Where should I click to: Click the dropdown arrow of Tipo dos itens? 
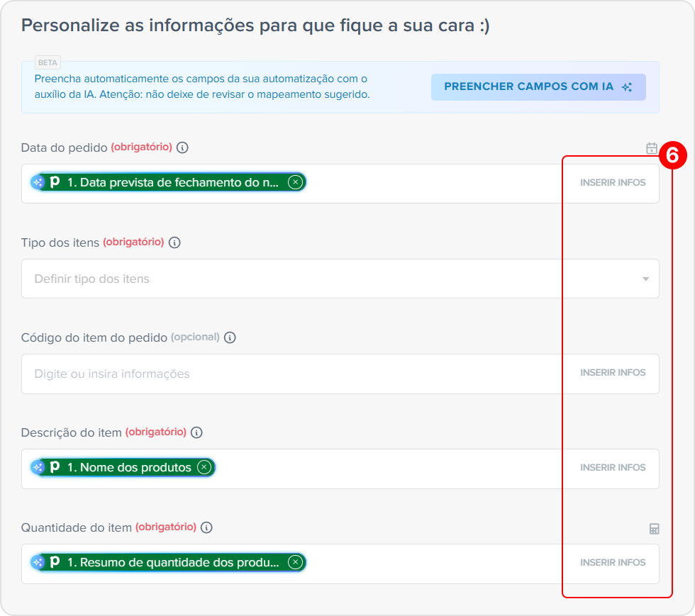point(645,279)
